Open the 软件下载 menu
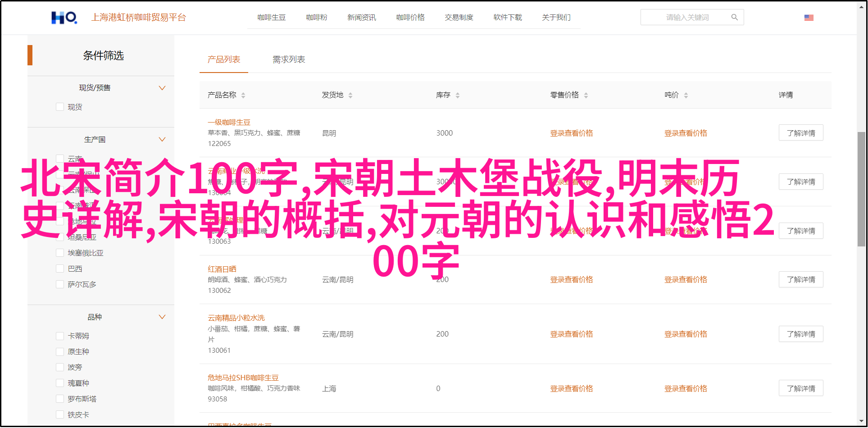Image resolution: width=868 pixels, height=428 pixels. tap(508, 17)
